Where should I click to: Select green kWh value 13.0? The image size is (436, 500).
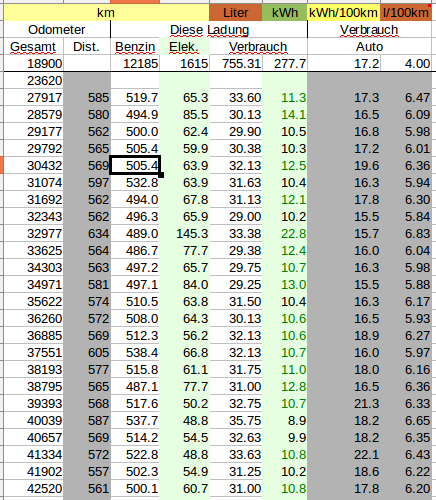pyautogui.click(x=285, y=285)
